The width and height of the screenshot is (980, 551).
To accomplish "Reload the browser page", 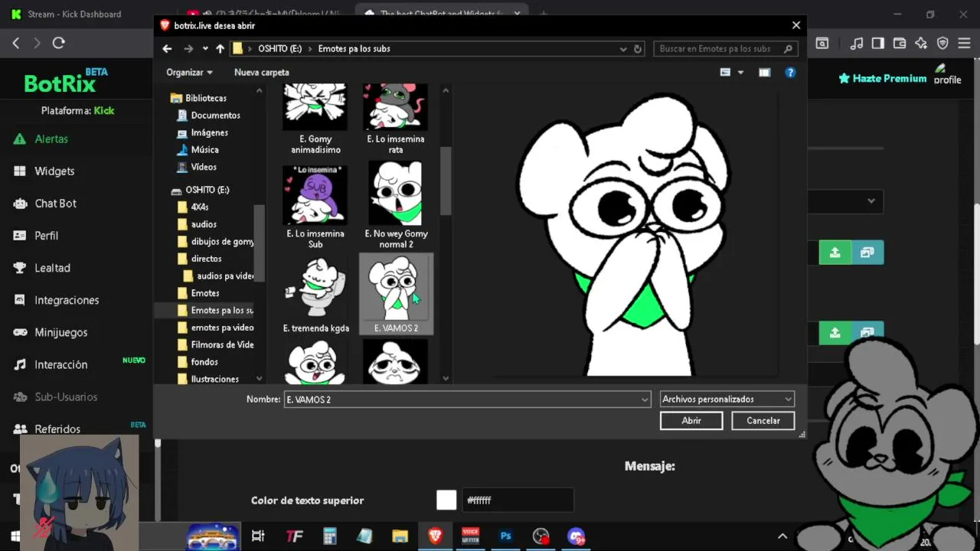I will [x=58, y=43].
